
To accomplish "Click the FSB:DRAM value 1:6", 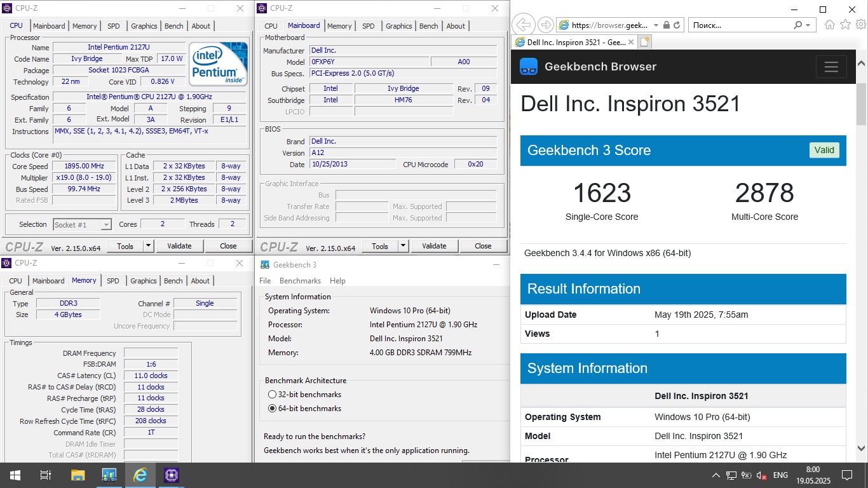I will [151, 365].
